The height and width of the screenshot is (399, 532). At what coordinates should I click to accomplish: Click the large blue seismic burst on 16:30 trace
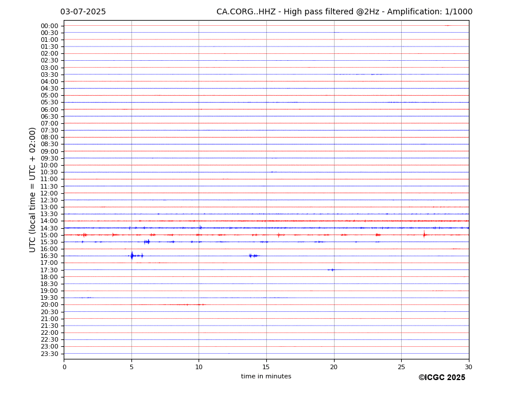point(132,256)
